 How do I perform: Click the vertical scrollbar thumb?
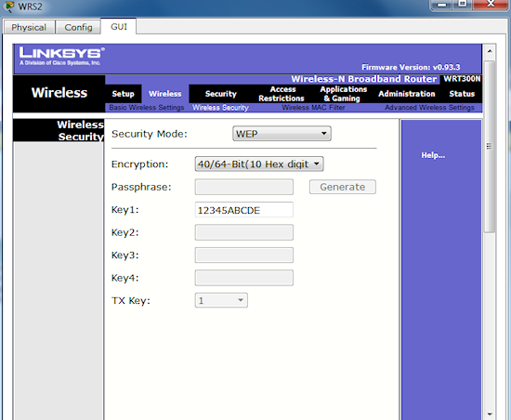click(x=490, y=146)
